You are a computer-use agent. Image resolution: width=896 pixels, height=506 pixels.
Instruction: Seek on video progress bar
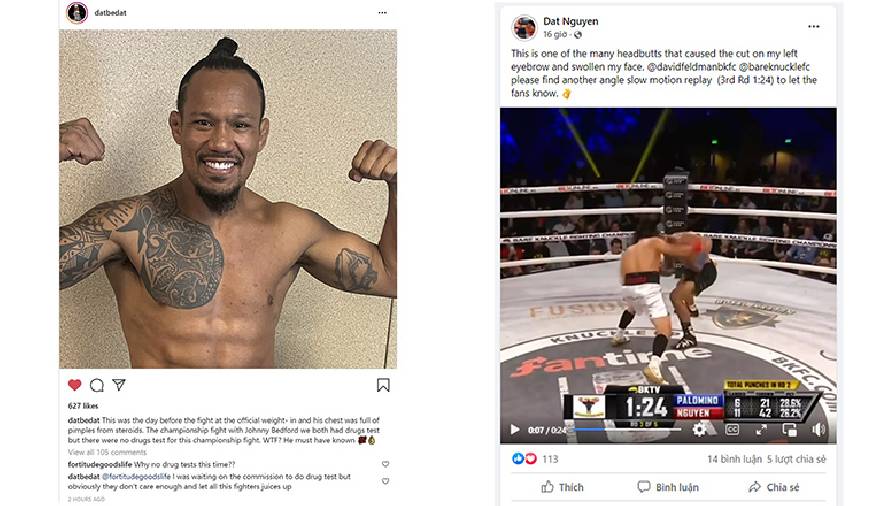click(627, 429)
